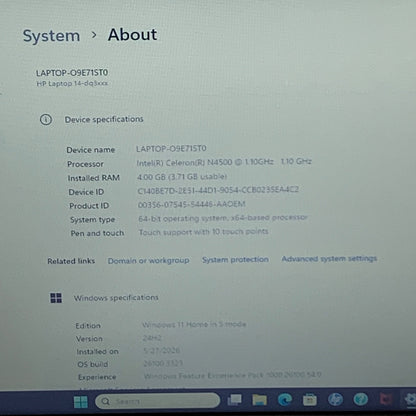This screenshot has height=416, width=416.
Task: Click the taskbar Search box
Action: click(158, 401)
